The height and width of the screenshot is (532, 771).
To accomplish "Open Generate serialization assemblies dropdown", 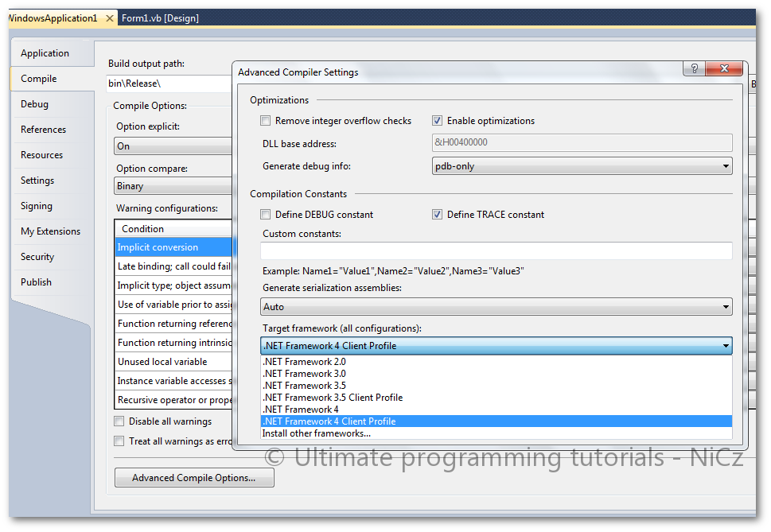I will click(x=496, y=306).
